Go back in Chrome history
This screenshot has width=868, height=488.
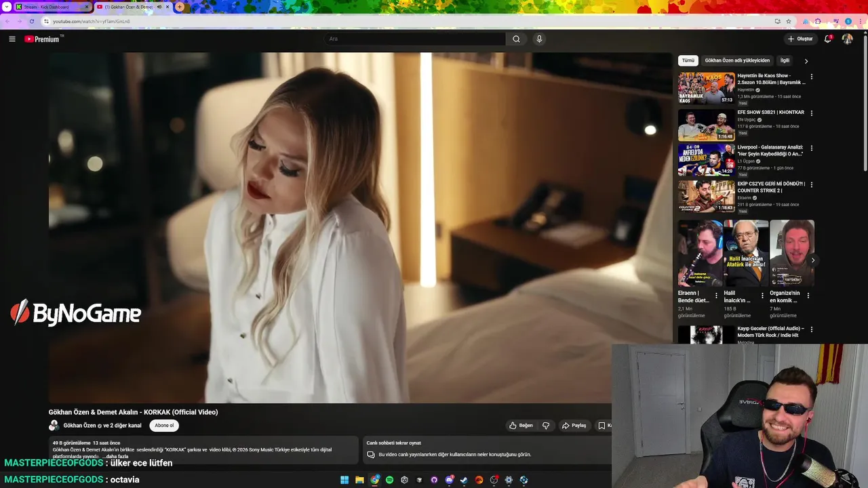7,21
